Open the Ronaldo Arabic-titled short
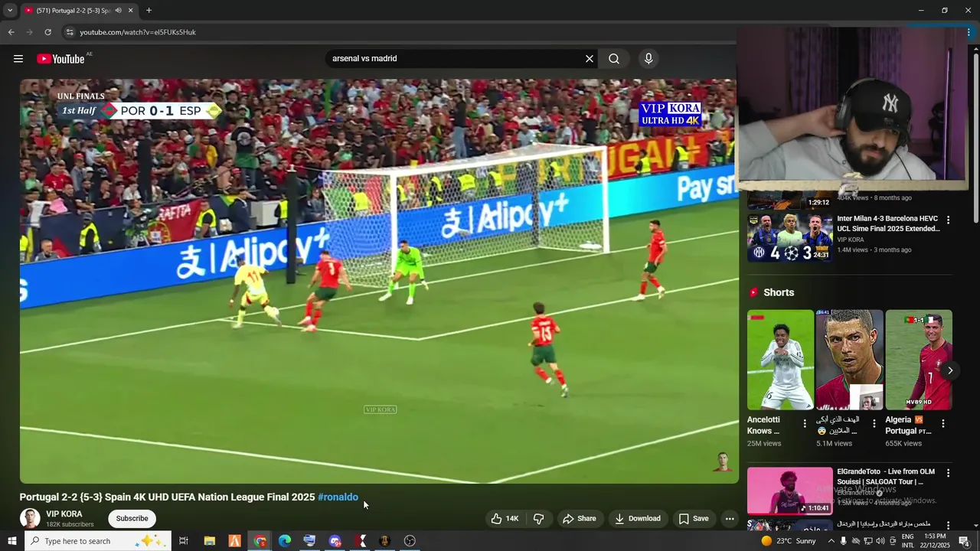Viewport: 980px width, 551px height. (x=849, y=360)
